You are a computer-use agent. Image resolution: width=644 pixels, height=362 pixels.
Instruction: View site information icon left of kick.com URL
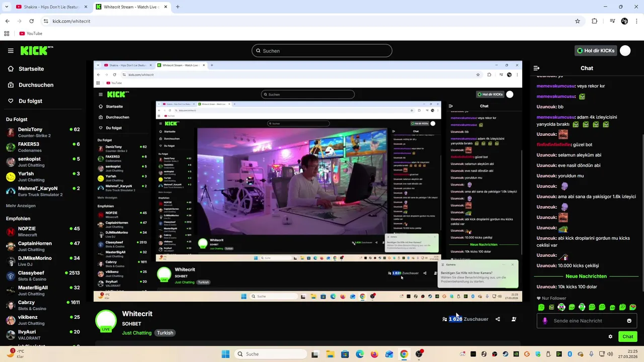[x=46, y=21]
